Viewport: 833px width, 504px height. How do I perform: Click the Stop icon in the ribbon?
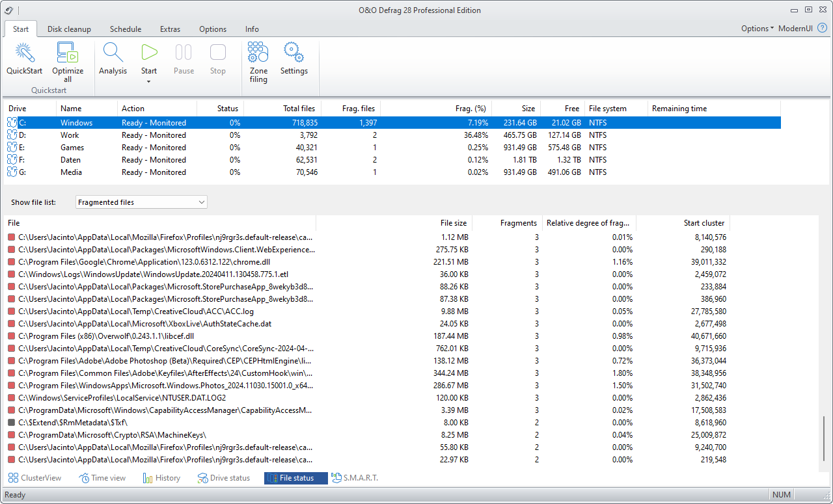(x=218, y=53)
